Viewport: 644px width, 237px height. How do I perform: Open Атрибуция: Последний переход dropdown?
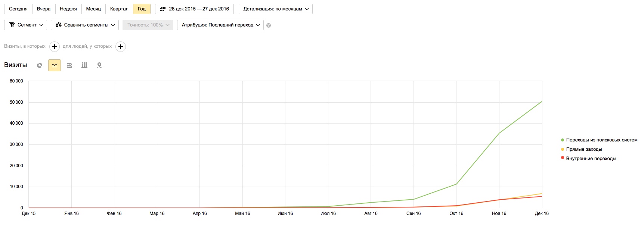click(x=220, y=25)
